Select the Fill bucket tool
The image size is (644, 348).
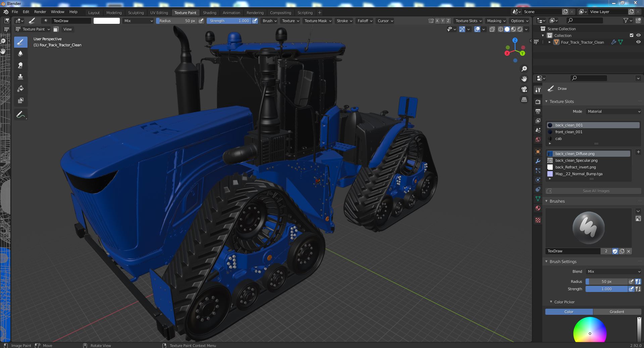coord(20,89)
